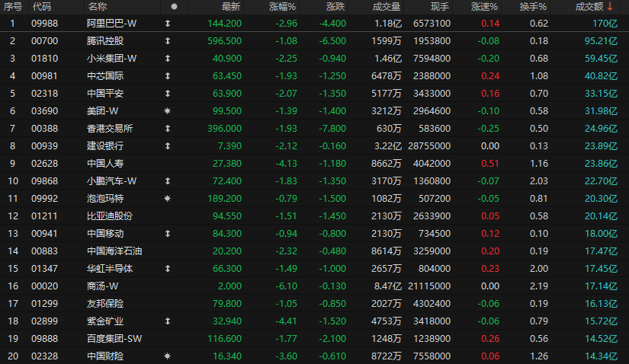This screenshot has width=629, height=364.
Task: Sort by the 涨幅% column header
Action: coord(282,7)
